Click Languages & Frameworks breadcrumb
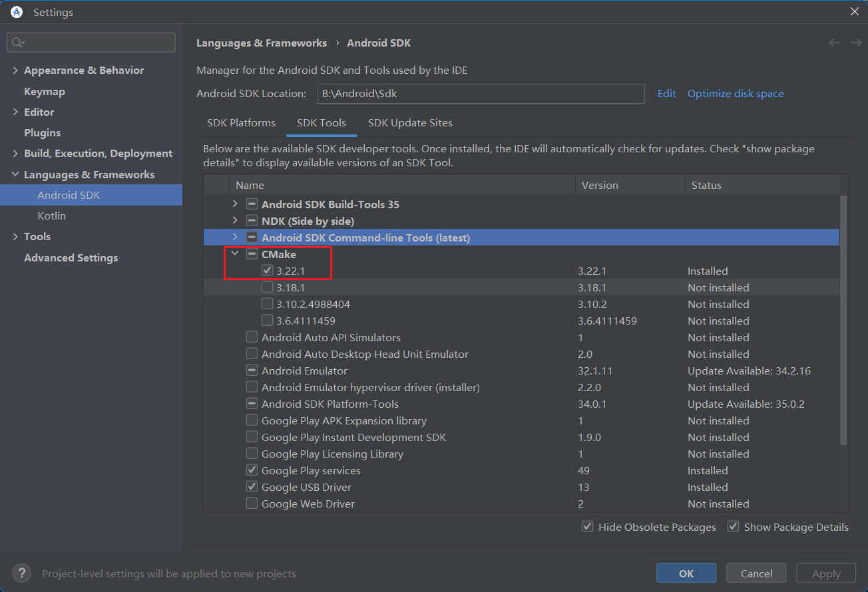This screenshot has height=592, width=868. click(262, 43)
